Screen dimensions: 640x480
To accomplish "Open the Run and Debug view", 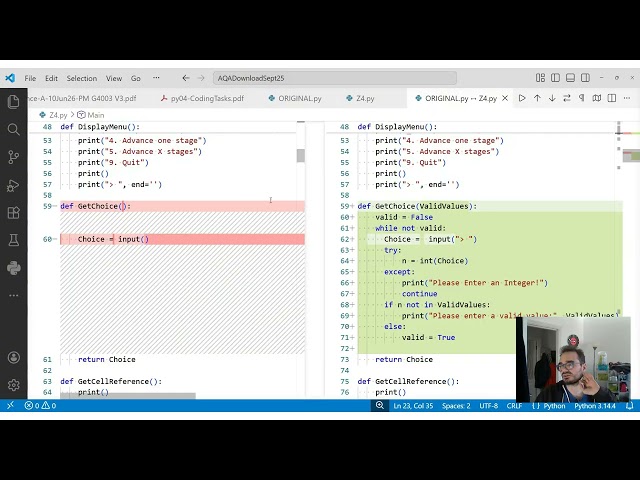I will [x=13, y=185].
